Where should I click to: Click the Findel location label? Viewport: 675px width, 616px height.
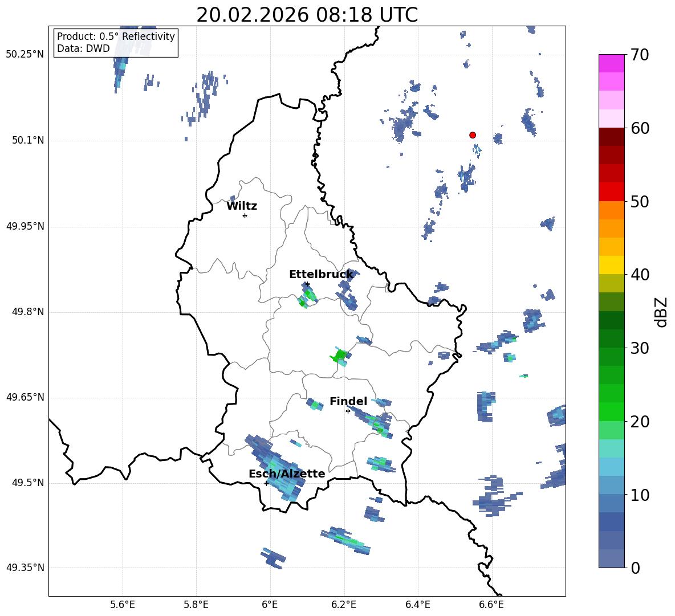348,401
